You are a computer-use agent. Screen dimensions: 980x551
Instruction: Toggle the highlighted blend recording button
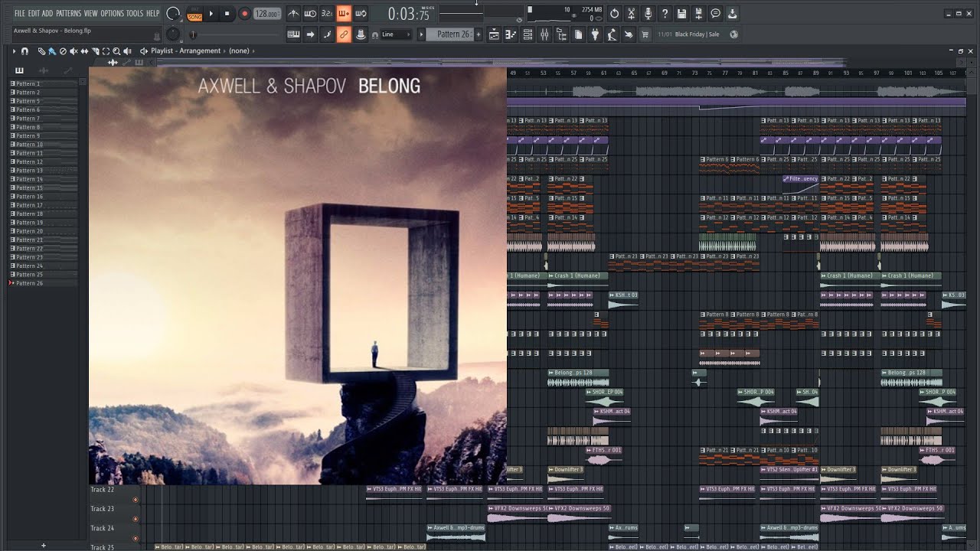click(x=344, y=14)
